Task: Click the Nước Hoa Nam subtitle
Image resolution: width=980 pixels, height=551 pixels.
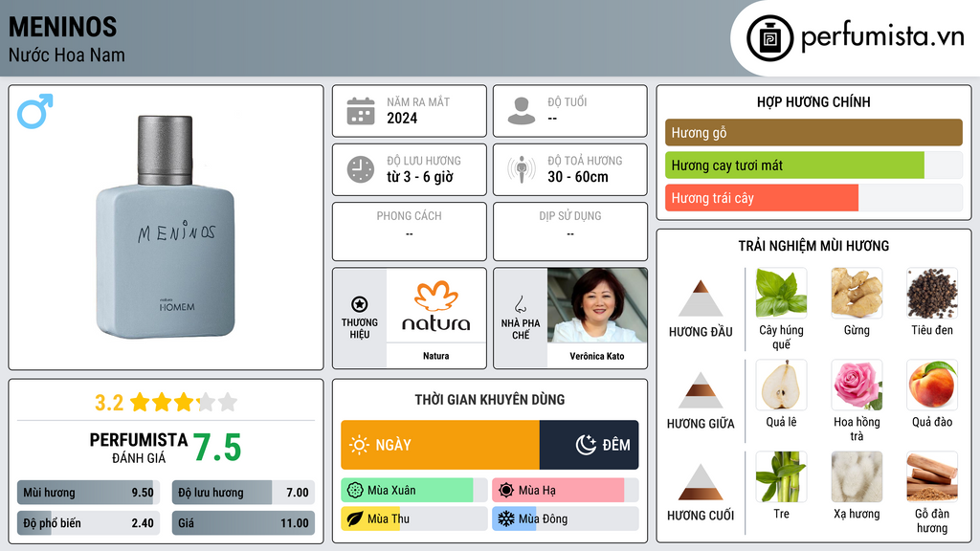Action: (67, 55)
